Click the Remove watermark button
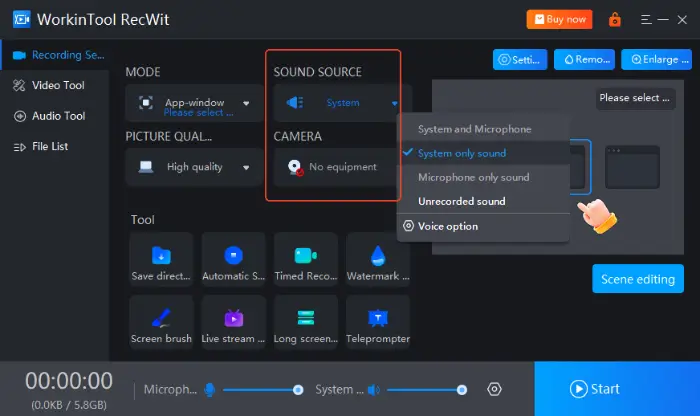This screenshot has width=700, height=416. click(584, 59)
